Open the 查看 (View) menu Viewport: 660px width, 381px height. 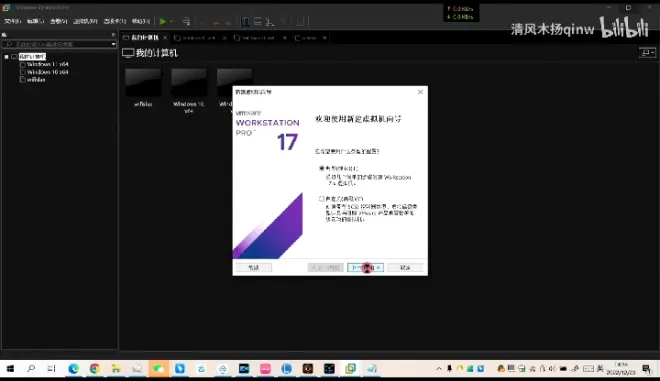pyautogui.click(x=58, y=21)
